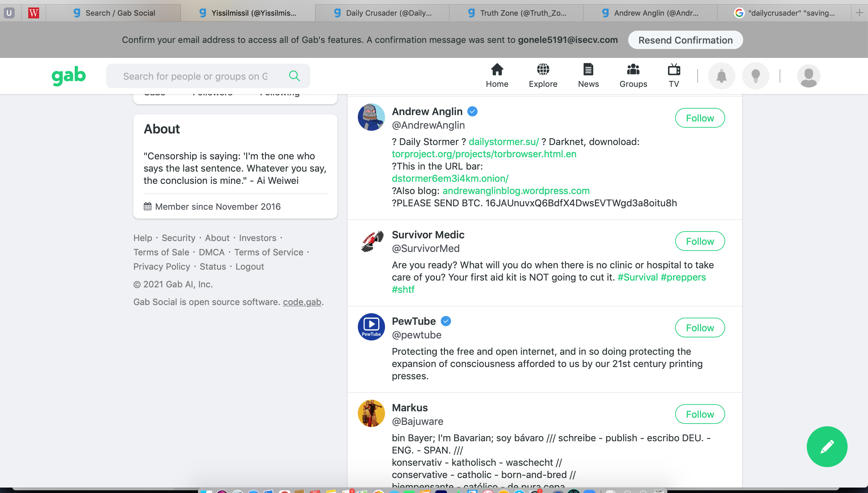Image resolution: width=868 pixels, height=493 pixels.
Task: Click the red W pinned tab
Action: pyautogui.click(x=33, y=13)
